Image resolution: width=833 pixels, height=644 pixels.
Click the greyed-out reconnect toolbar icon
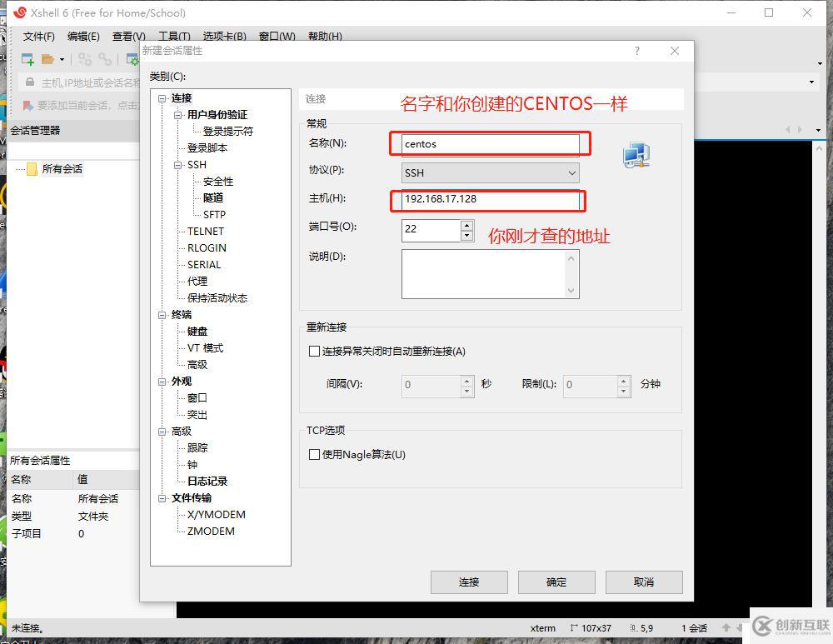105,59
